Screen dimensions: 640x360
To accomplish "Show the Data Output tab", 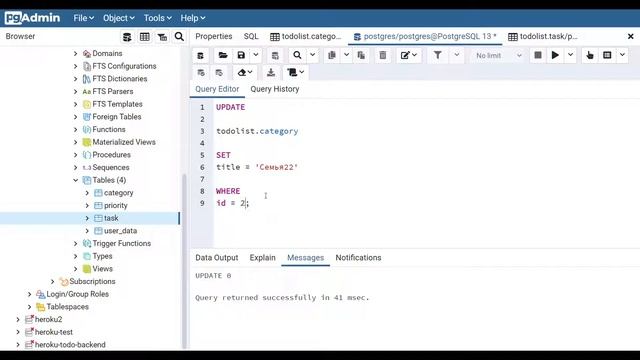I will tap(217, 258).
